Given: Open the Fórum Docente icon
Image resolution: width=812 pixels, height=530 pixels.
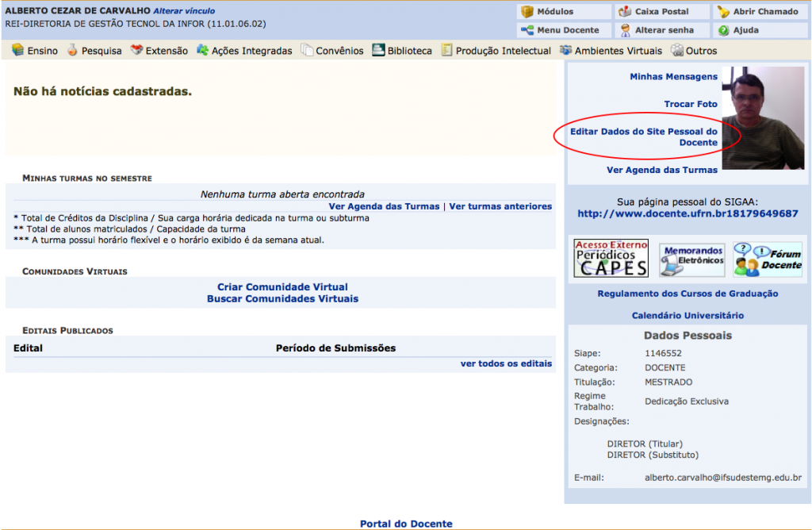Looking at the screenshot, I should coord(767,259).
